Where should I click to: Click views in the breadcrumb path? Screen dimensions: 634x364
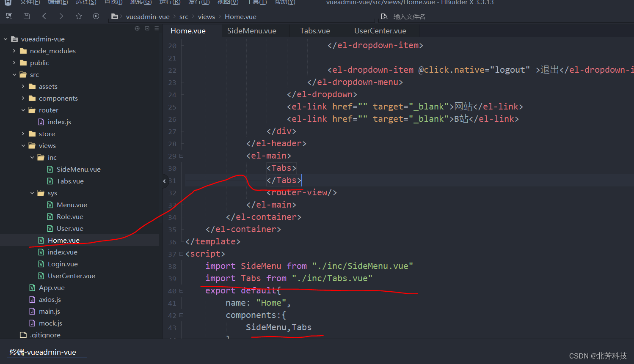pyautogui.click(x=206, y=16)
